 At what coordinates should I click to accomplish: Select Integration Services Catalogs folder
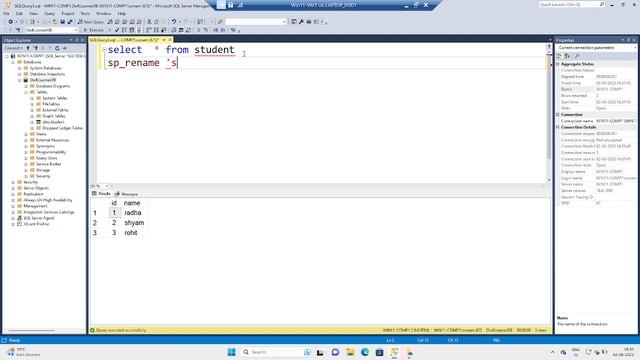(x=49, y=212)
